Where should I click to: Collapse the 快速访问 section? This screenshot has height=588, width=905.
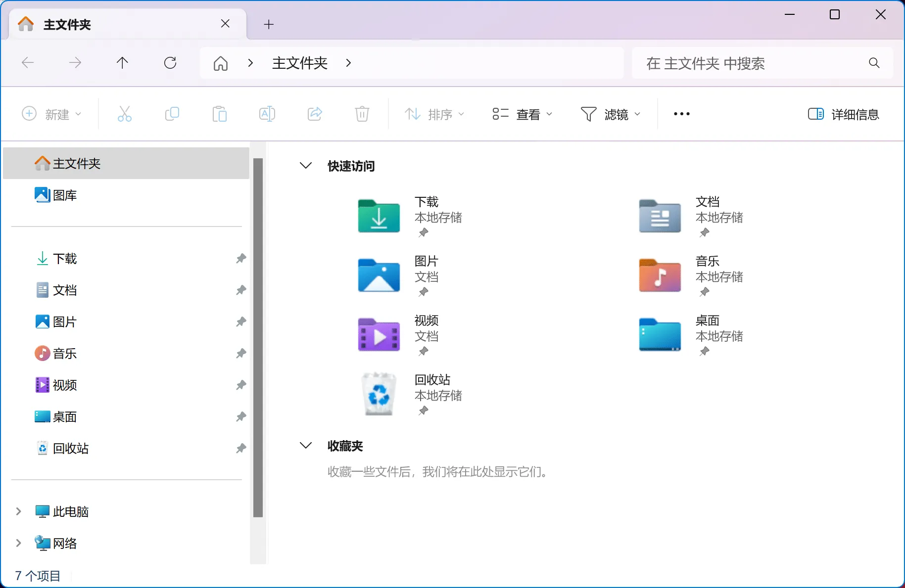(306, 166)
